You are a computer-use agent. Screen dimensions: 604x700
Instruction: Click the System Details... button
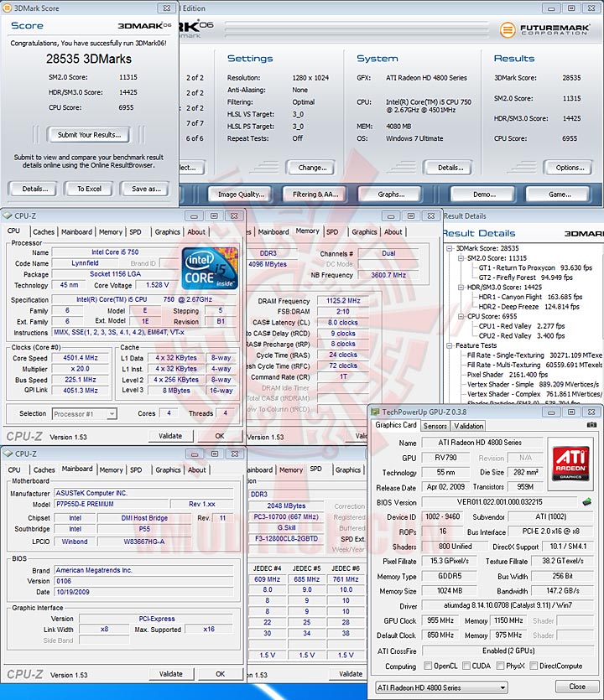point(450,168)
